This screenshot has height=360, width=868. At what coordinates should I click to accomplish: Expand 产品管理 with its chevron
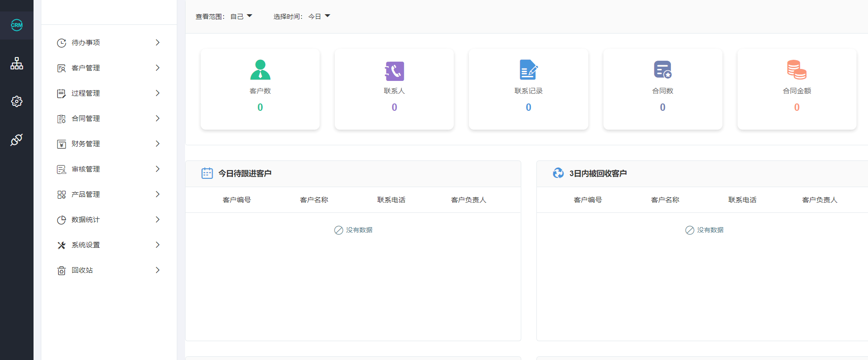pyautogui.click(x=158, y=194)
